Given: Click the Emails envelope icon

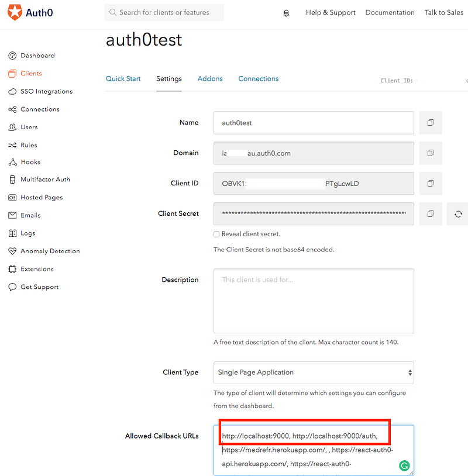Looking at the screenshot, I should (12, 215).
